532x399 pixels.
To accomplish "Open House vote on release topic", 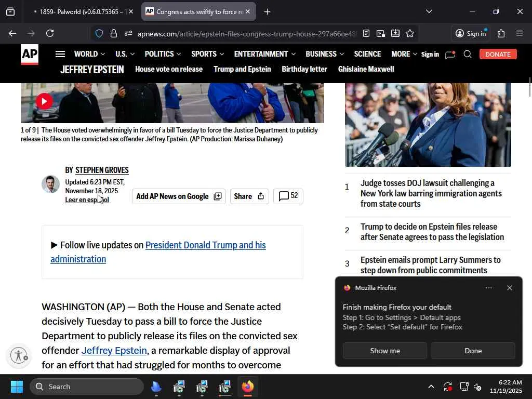I will pyautogui.click(x=169, y=69).
